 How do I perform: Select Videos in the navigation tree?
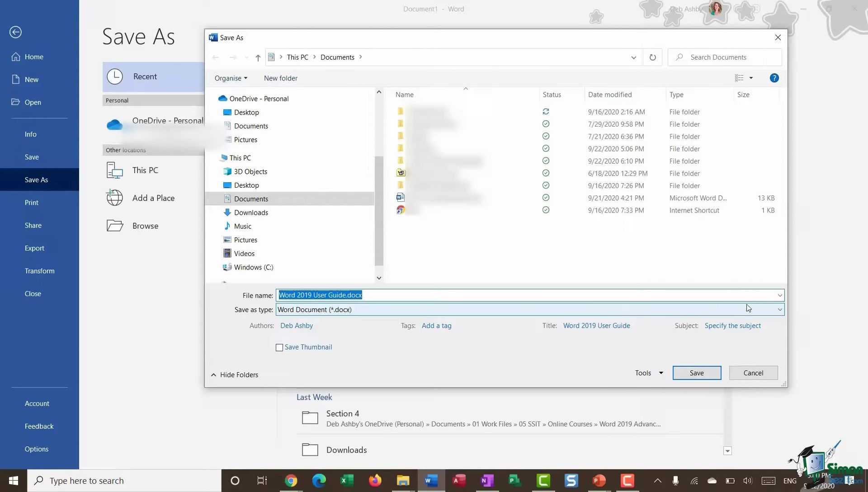point(244,254)
